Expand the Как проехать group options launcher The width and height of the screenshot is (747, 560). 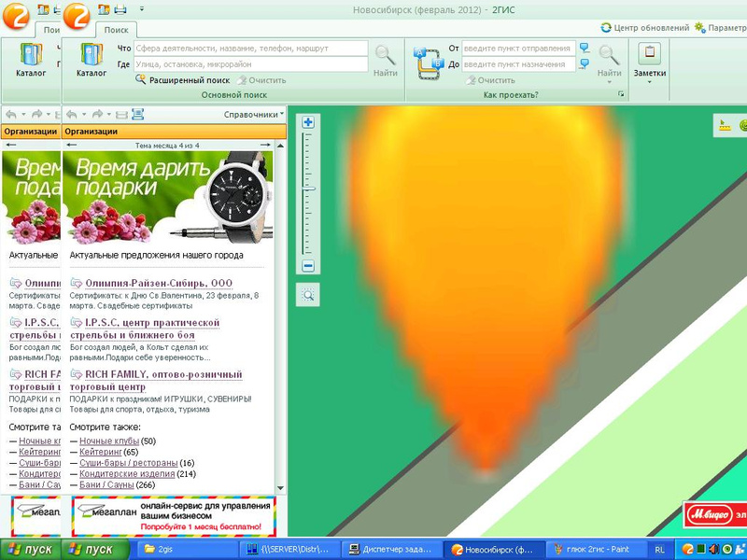621,95
